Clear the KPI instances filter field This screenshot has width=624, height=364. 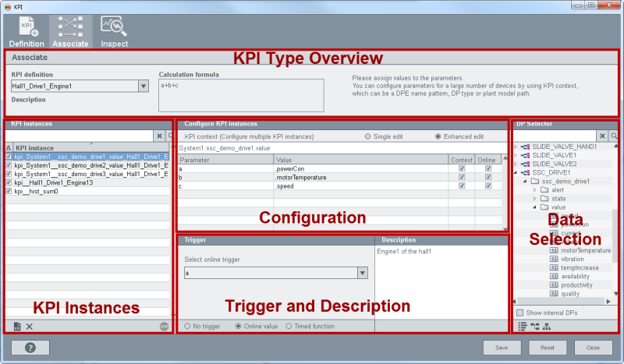(159, 136)
